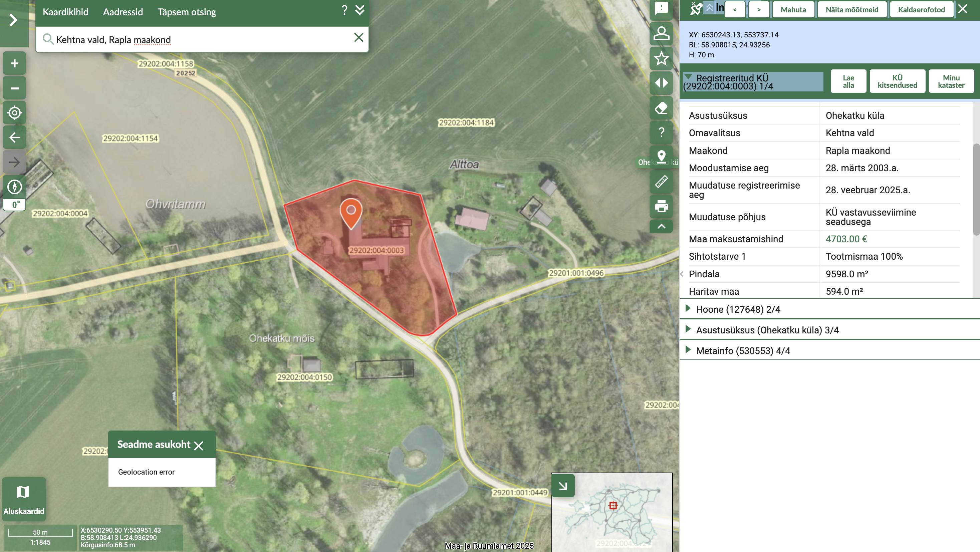Select the eraser tool to clear drawings
Viewport: 980px width, 552px height.
tap(661, 108)
